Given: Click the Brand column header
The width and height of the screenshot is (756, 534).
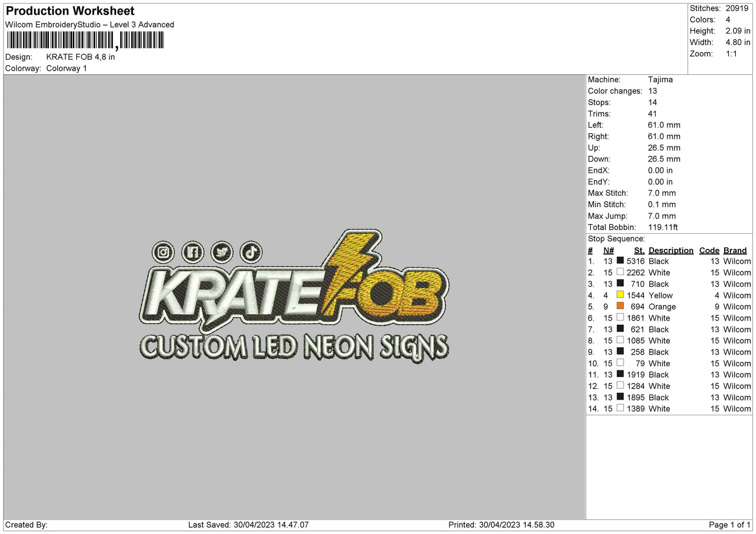Looking at the screenshot, I should tap(735, 251).
